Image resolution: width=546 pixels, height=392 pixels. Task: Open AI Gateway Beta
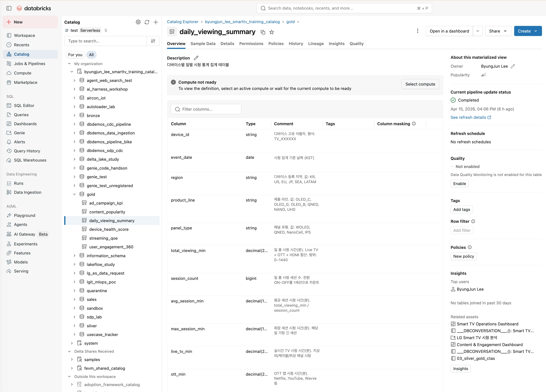[30, 234]
